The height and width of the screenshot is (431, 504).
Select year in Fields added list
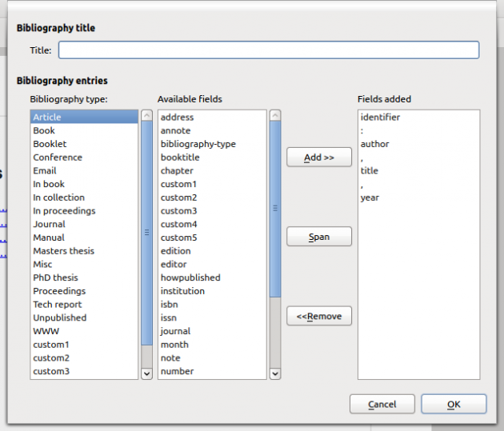click(370, 198)
